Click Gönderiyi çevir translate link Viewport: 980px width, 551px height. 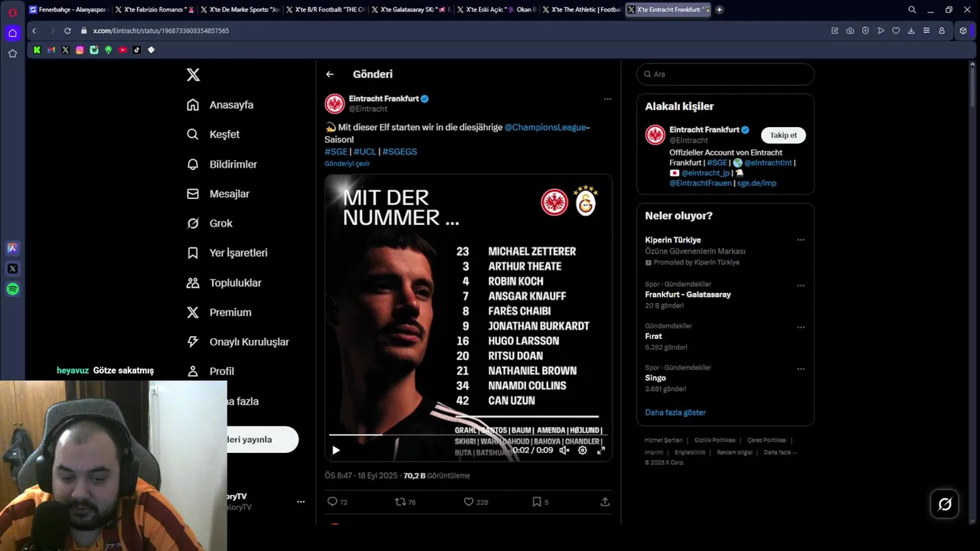[x=347, y=164]
